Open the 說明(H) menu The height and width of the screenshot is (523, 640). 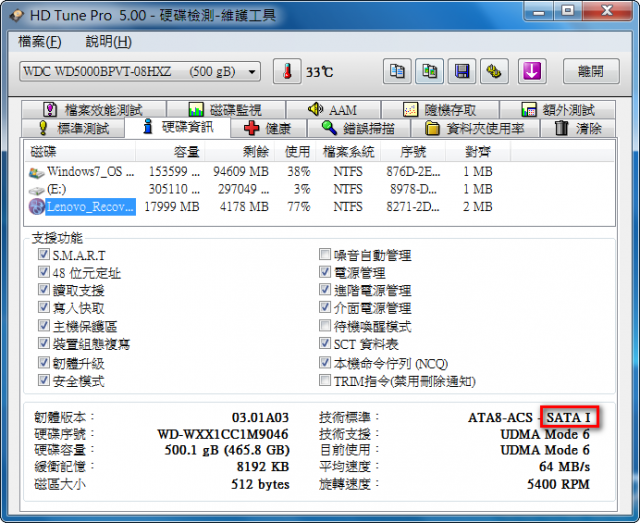(109, 42)
